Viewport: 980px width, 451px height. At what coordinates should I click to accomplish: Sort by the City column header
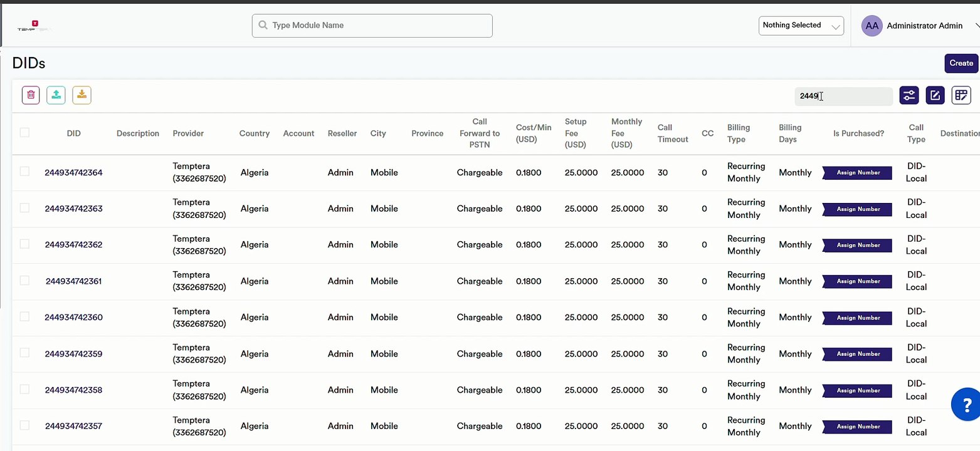[x=378, y=133]
